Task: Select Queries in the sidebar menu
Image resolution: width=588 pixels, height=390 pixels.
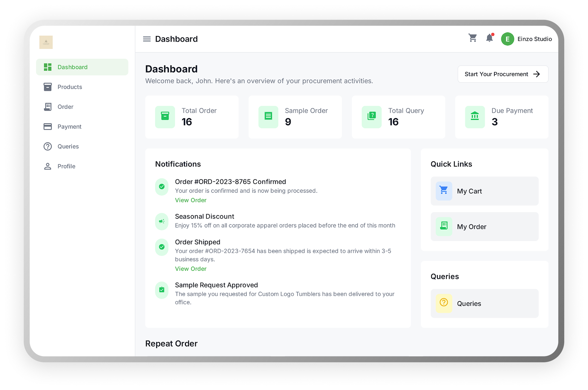Action: [x=68, y=146]
